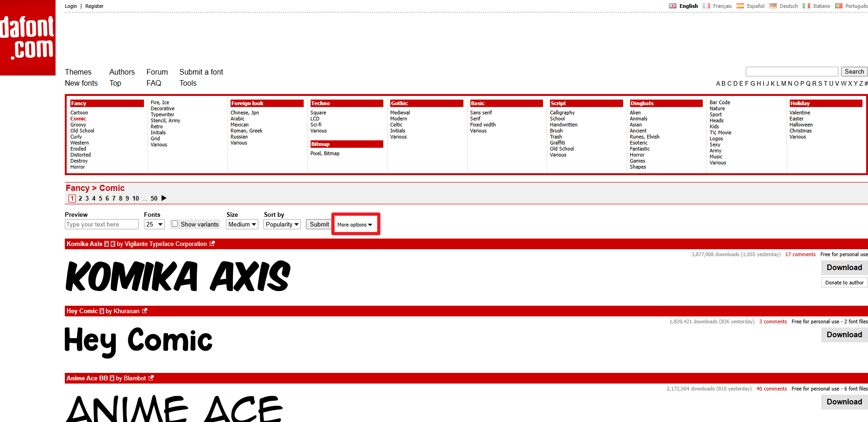Click accents icon beside Anime Ace BB

click(x=112, y=378)
